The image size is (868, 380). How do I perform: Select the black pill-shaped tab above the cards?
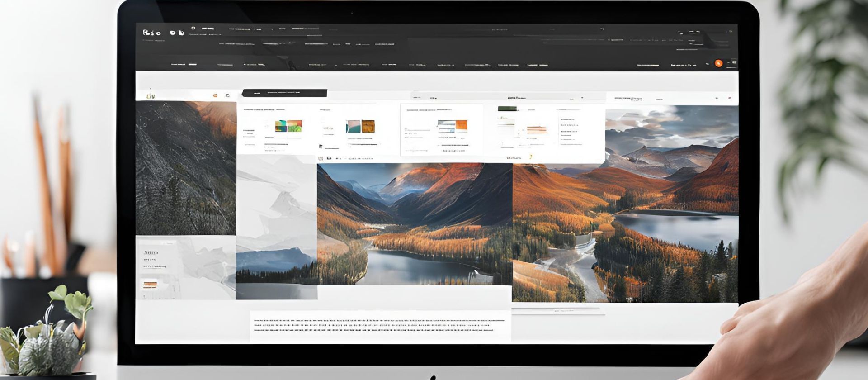pos(284,93)
